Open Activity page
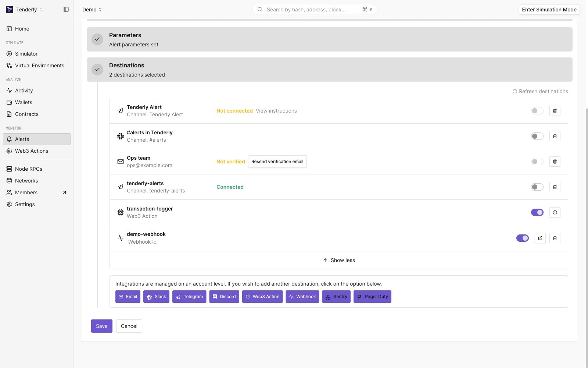Image resolution: width=588 pixels, height=368 pixels. click(37, 91)
